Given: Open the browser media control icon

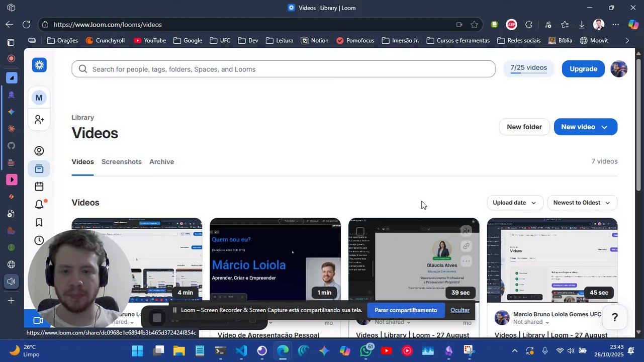Looking at the screenshot, I should (547, 25).
